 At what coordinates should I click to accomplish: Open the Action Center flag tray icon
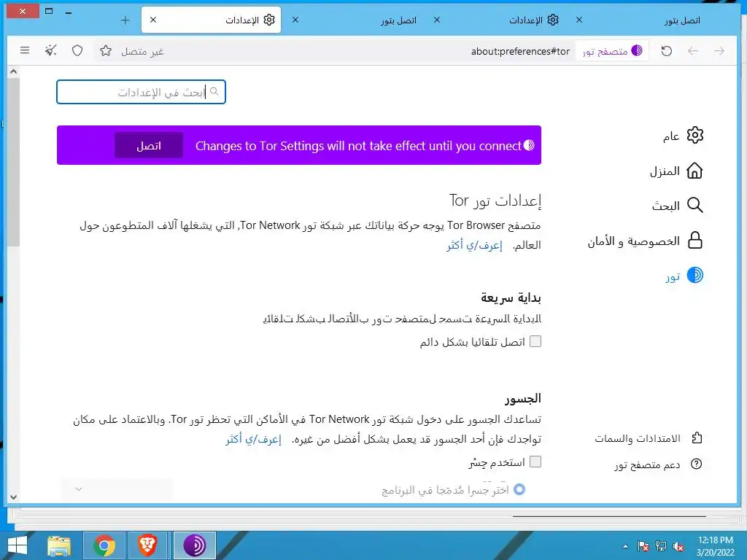point(643,546)
